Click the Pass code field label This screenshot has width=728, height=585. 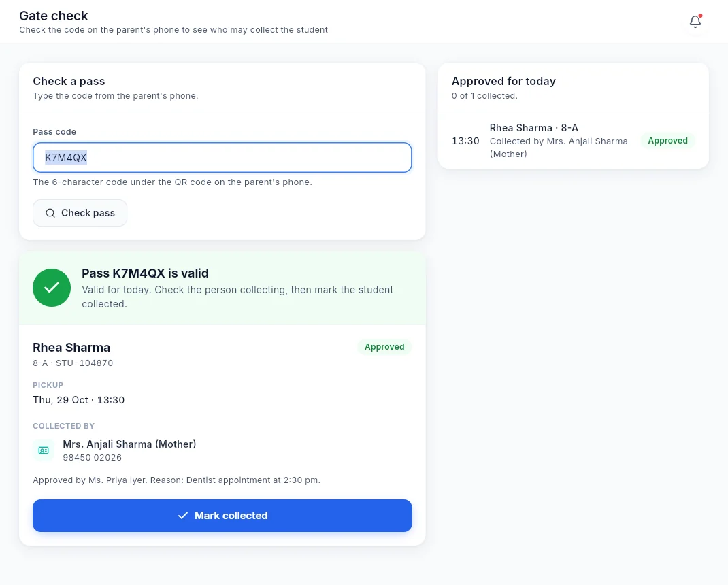point(54,132)
